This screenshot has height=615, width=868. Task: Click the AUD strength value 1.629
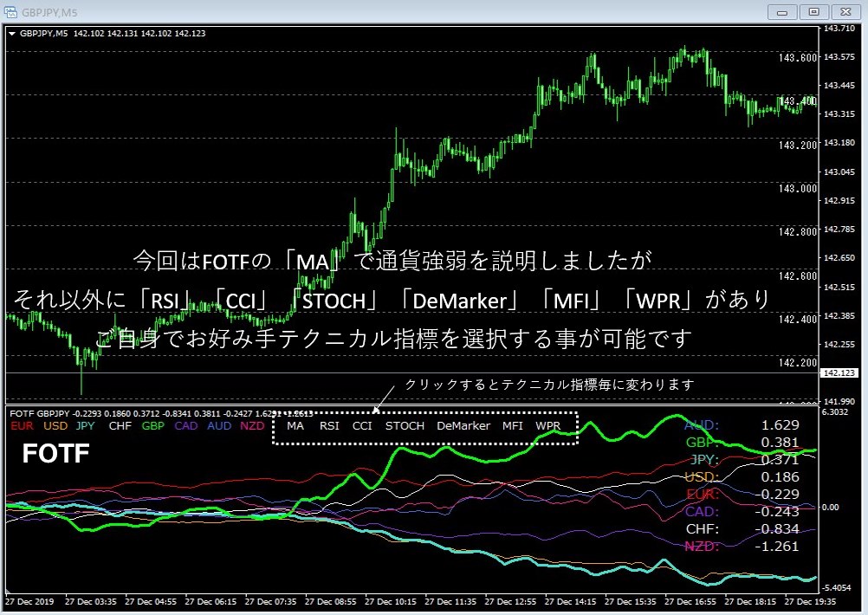click(780, 424)
